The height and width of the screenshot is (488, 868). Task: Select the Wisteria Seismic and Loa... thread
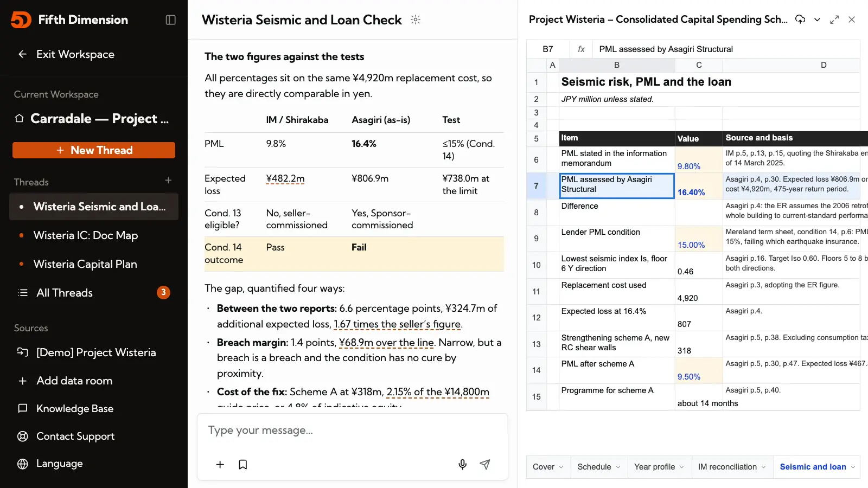tap(93, 207)
